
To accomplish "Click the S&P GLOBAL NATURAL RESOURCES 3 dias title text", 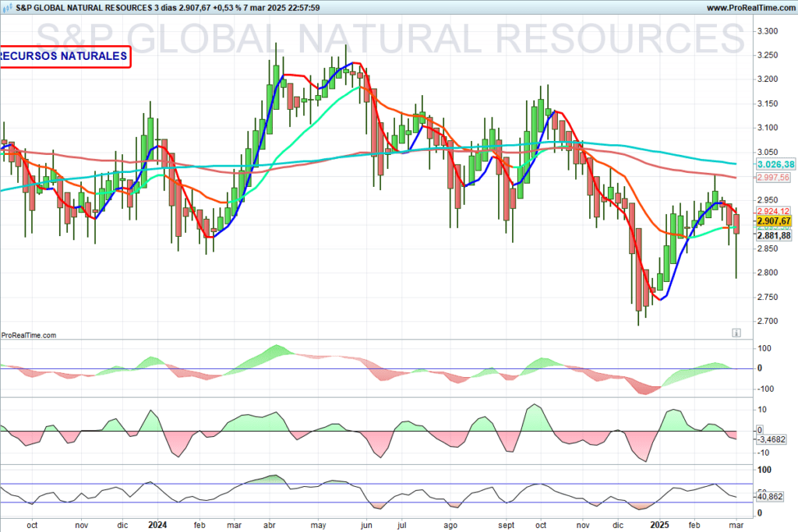I will point(96,8).
